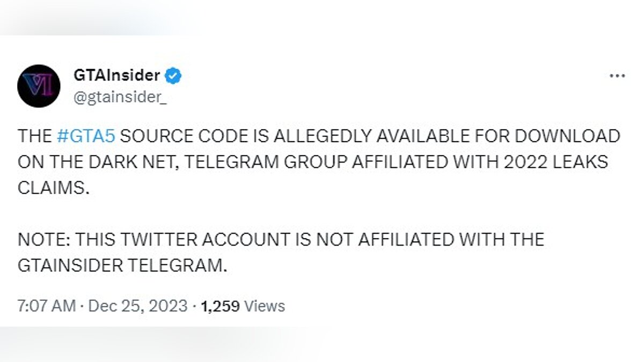
Task: Click the Dec 25, 2023 date
Action: (138, 306)
